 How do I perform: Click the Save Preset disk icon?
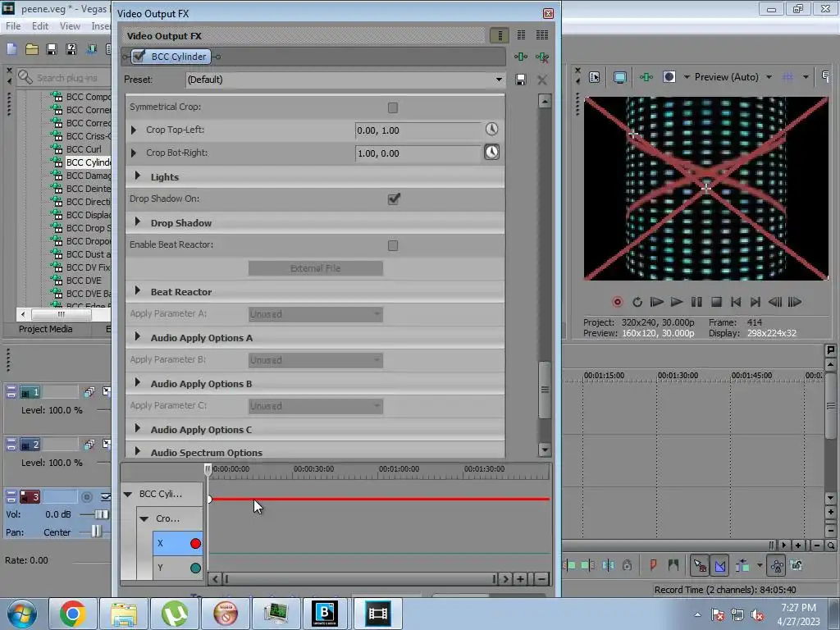[520, 80]
